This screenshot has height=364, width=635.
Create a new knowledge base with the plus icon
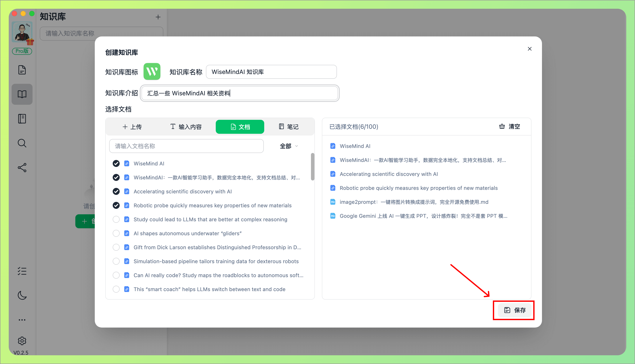(x=158, y=17)
